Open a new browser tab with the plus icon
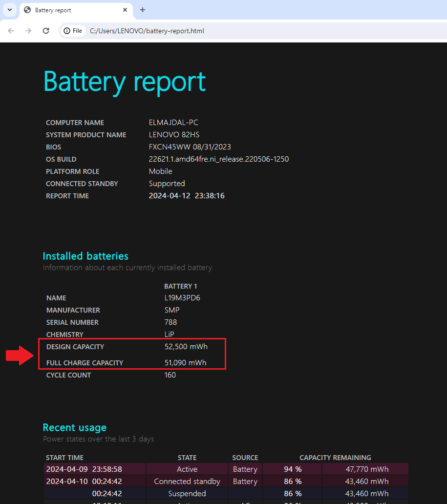This screenshot has height=504, width=447. (x=141, y=10)
